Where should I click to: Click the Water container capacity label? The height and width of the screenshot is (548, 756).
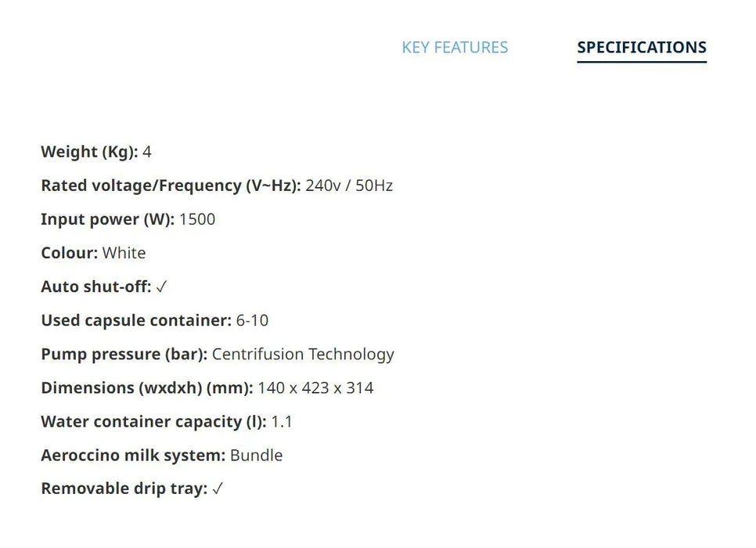[x=153, y=421]
